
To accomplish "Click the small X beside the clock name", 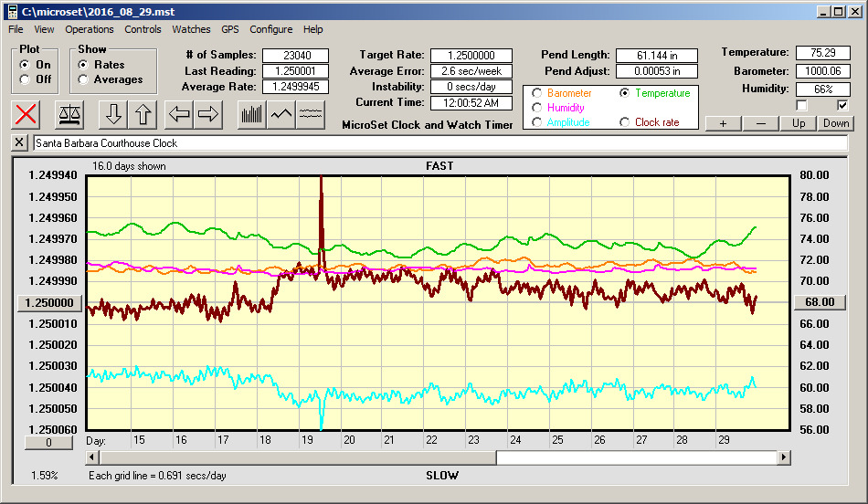I will click(x=19, y=142).
